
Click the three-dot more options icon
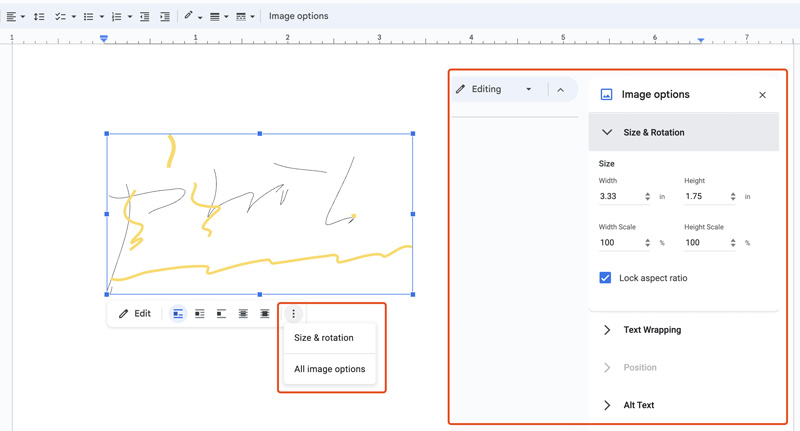pyautogui.click(x=293, y=314)
